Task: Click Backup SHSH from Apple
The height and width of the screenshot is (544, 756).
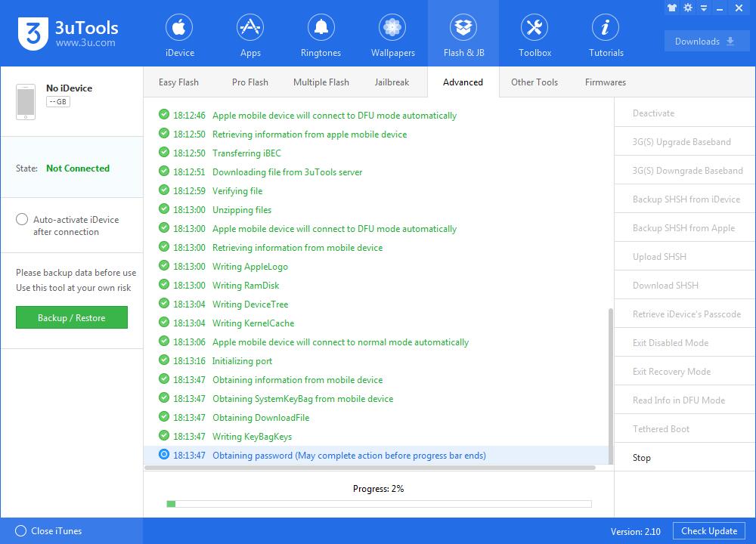Action: tap(685, 228)
